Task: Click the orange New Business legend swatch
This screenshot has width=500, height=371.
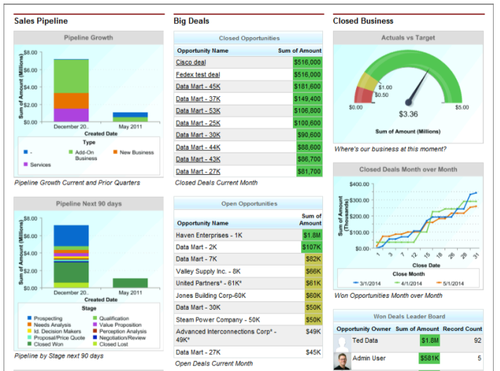Action: (x=115, y=152)
